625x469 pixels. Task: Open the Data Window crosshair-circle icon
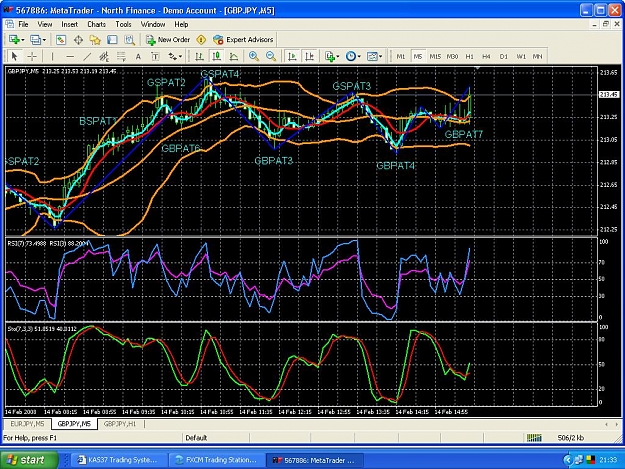click(x=78, y=39)
